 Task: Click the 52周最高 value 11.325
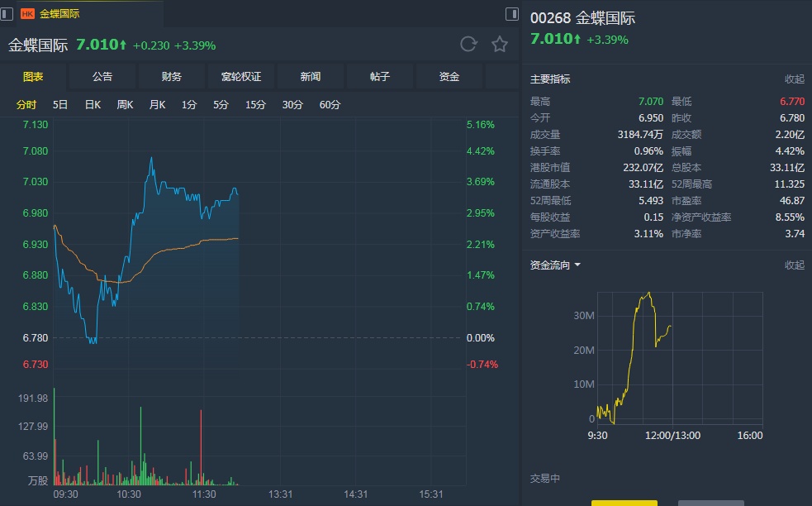[790, 184]
